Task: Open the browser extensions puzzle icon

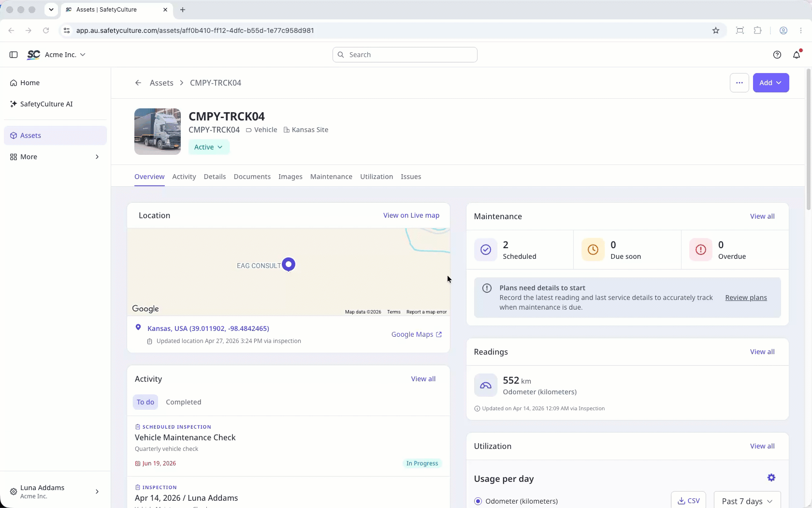Action: [x=758, y=30]
